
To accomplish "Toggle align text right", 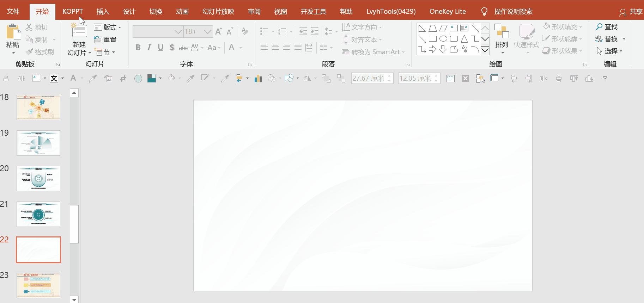I will (x=287, y=48).
